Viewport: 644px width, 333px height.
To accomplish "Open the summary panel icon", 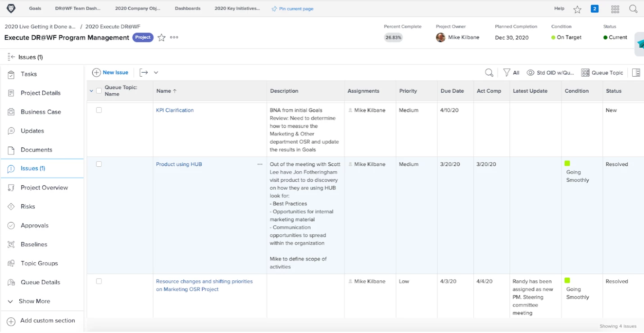I will pyautogui.click(x=636, y=73).
